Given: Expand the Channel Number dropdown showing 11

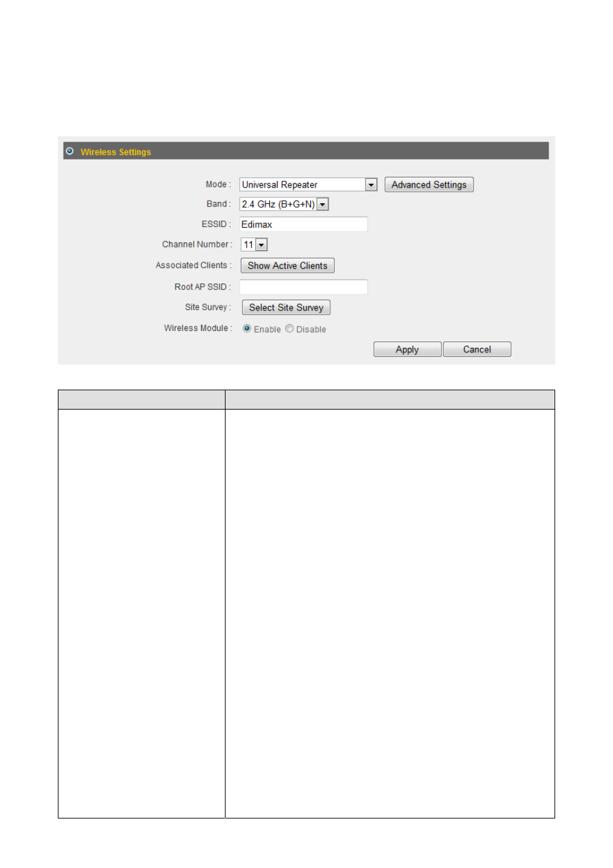Looking at the screenshot, I should 254,244.
